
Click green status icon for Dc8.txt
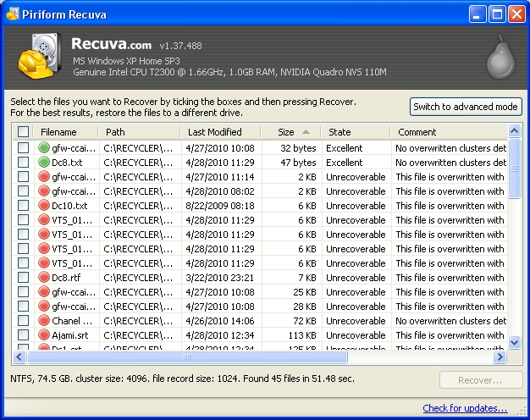pyautogui.click(x=45, y=163)
